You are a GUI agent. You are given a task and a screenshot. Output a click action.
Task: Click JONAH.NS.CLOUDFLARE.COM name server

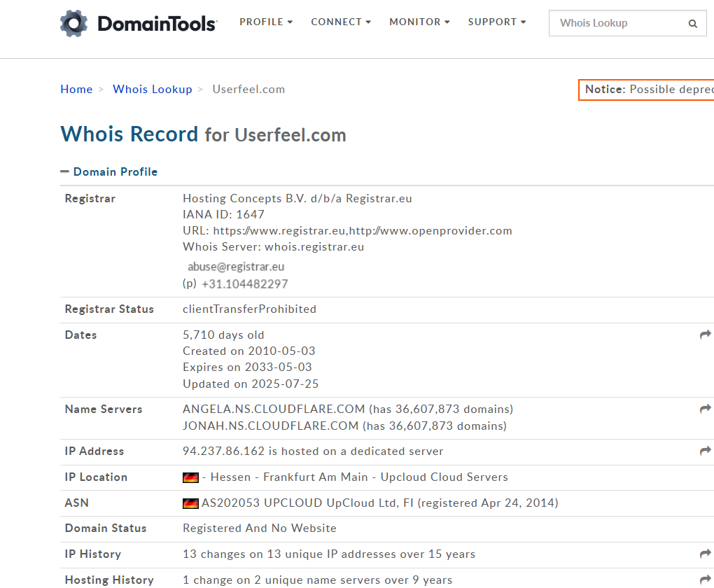point(270,426)
